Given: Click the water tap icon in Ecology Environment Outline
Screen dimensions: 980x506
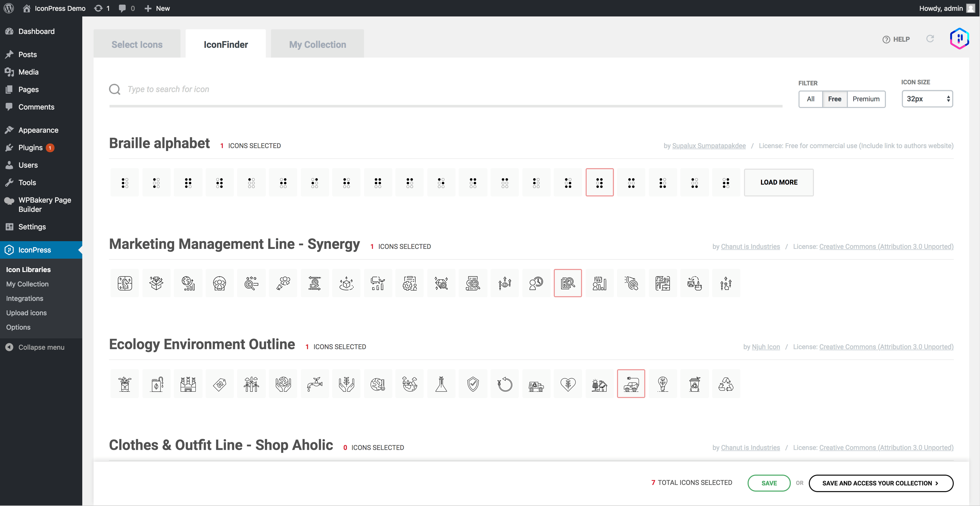Looking at the screenshot, I should pyautogui.click(x=315, y=384).
